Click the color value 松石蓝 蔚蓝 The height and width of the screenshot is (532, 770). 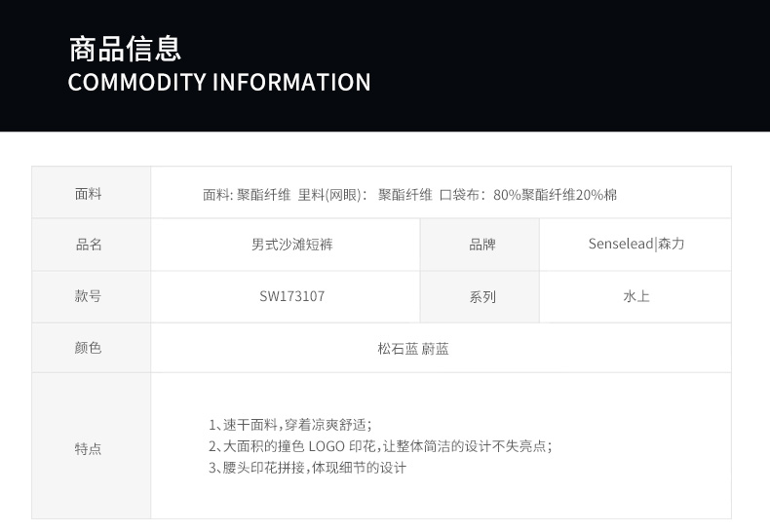point(413,348)
